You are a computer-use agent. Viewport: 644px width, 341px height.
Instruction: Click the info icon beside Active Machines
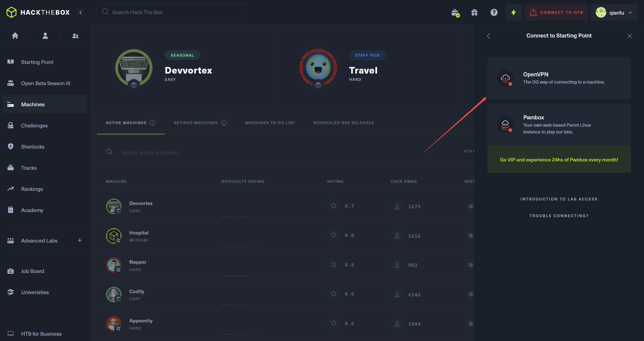pyautogui.click(x=153, y=123)
